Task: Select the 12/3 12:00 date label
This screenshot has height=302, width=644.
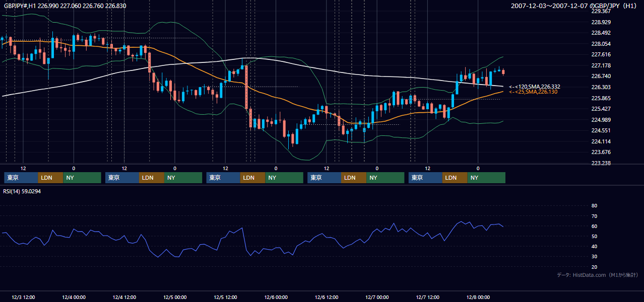Action: (x=23, y=297)
